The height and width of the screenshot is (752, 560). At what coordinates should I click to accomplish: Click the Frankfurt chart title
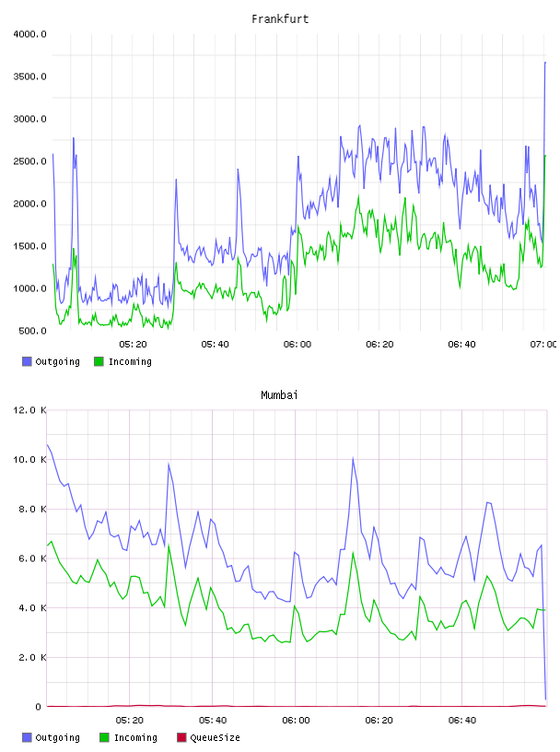pos(280,19)
